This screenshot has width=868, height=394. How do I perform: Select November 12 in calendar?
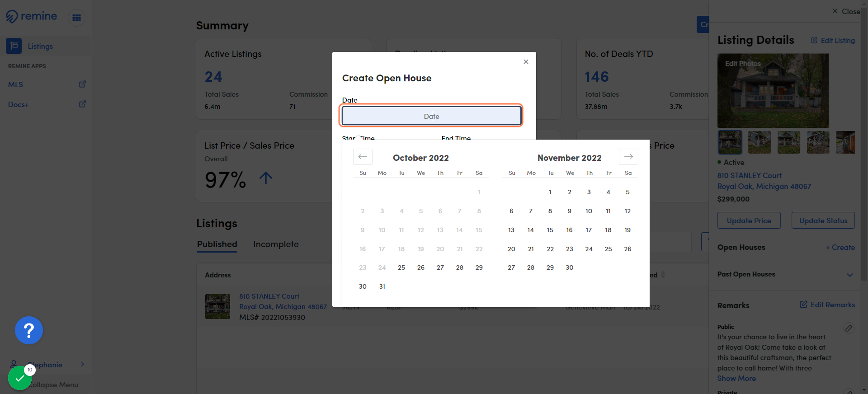(628, 211)
